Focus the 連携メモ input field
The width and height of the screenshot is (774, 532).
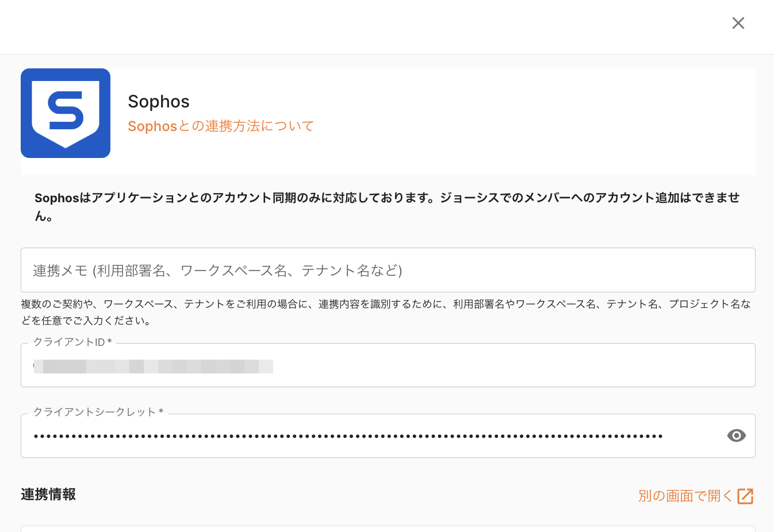388,270
